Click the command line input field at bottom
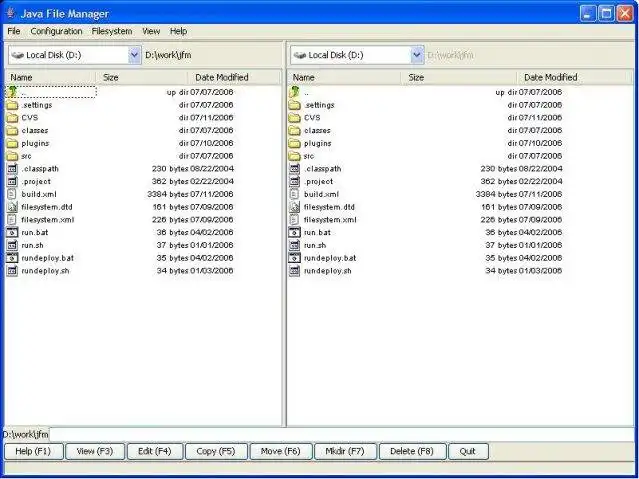The width and height of the screenshot is (639, 479). point(342,435)
